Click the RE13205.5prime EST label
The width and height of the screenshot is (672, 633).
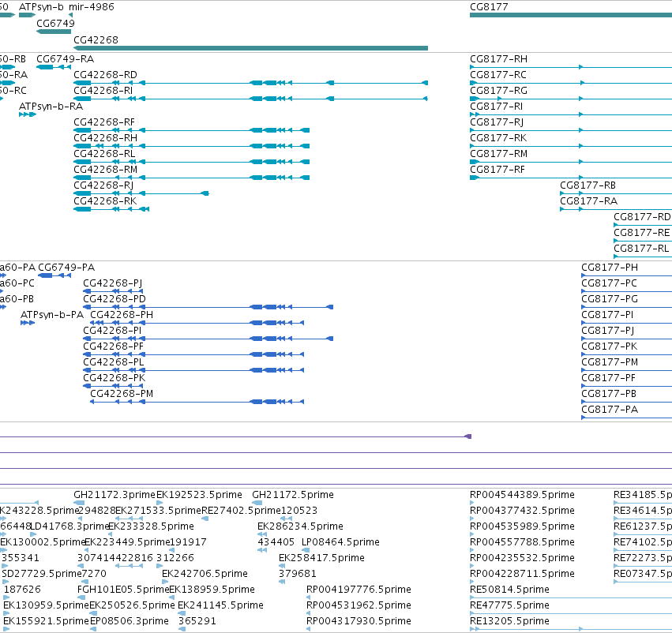pyautogui.click(x=510, y=621)
